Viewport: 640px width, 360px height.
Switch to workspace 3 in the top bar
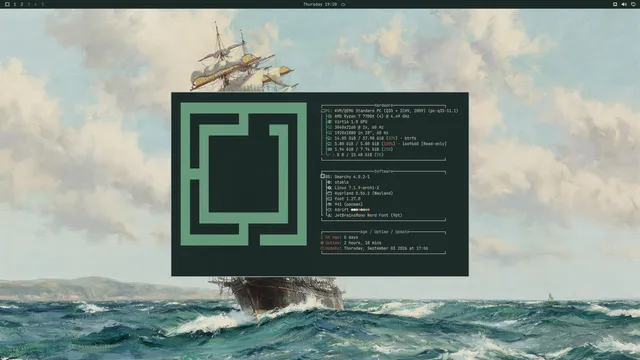[x=29, y=4]
